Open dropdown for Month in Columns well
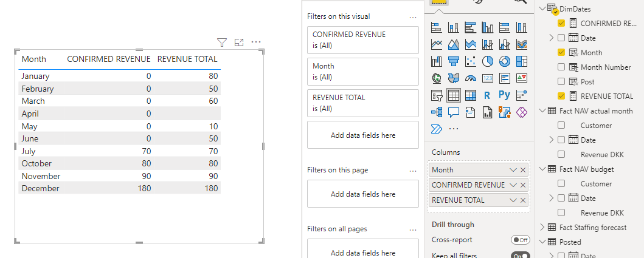The height and width of the screenshot is (258, 644). click(513, 170)
